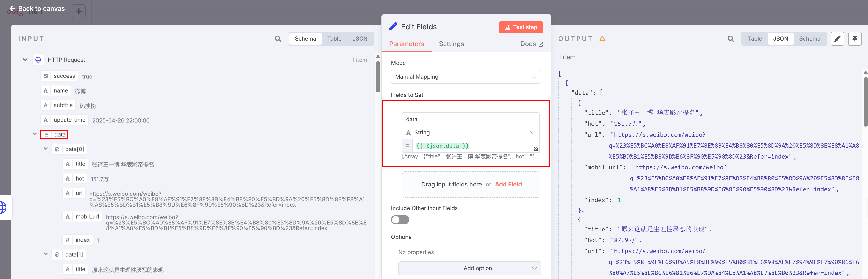Viewport: 868px width, 279px height.
Task: Click the input panel search icon
Action: [x=278, y=39]
